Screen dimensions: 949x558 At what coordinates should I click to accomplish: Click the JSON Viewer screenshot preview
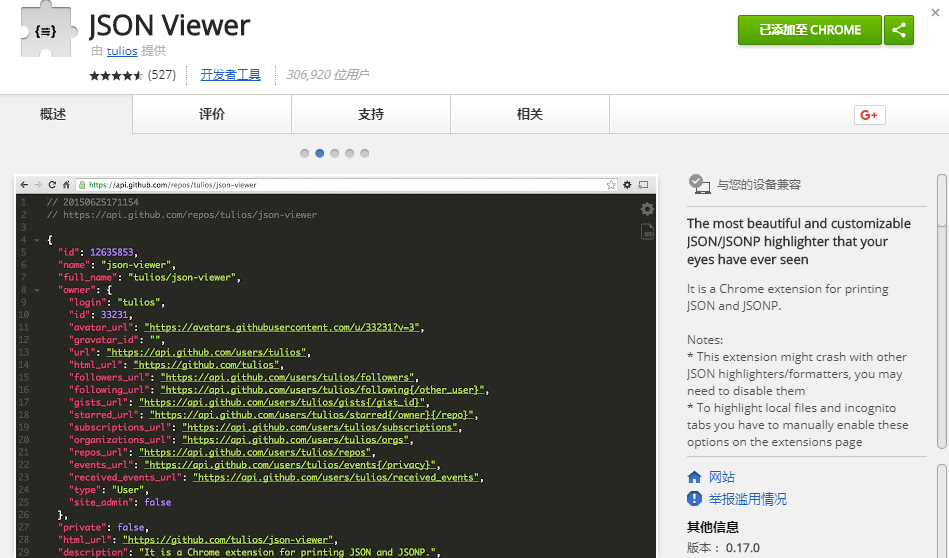click(336, 366)
